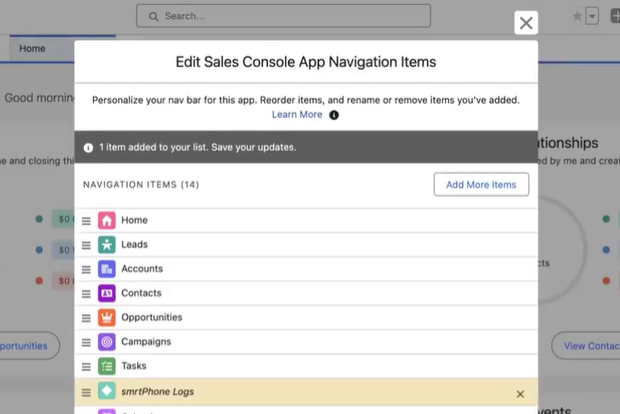
Task: Click the Campaigns target icon
Action: click(x=107, y=341)
